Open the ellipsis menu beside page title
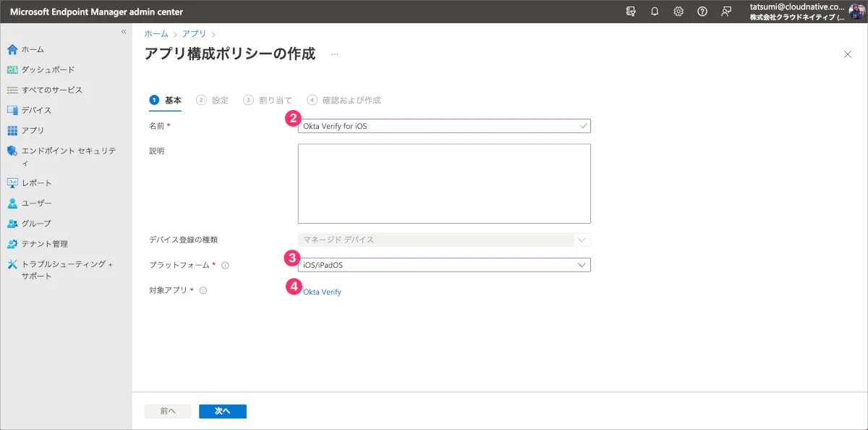 point(335,54)
